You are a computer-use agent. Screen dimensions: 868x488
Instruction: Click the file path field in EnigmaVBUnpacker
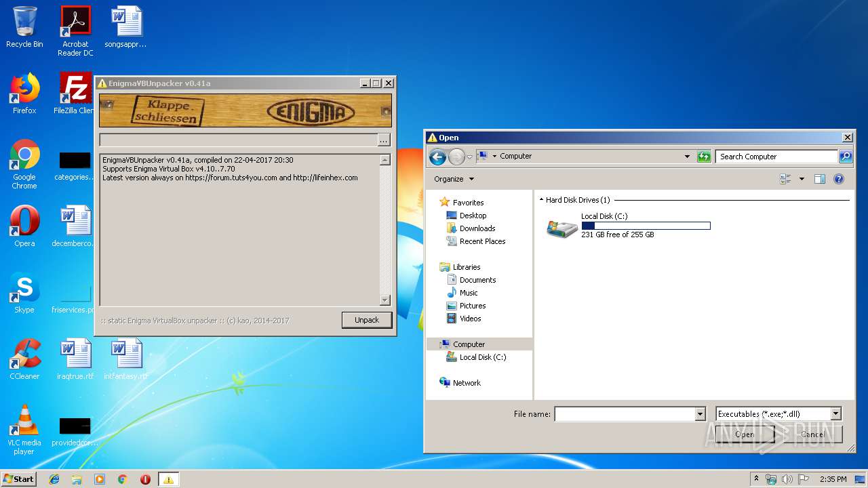point(238,140)
